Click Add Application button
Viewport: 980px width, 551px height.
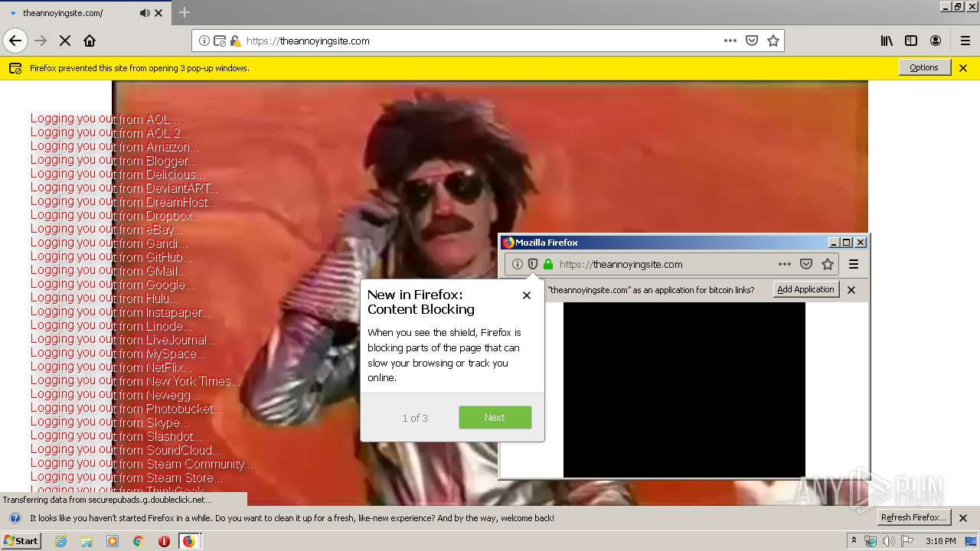[805, 289]
